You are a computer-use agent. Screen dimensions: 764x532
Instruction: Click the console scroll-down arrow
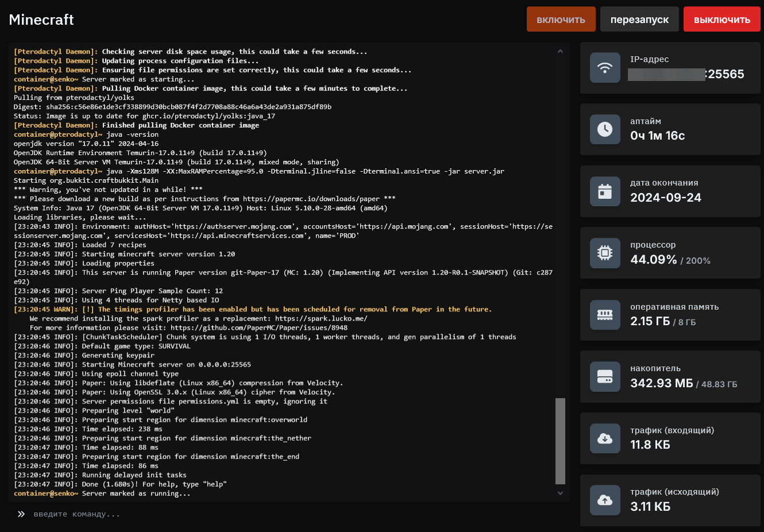560,493
